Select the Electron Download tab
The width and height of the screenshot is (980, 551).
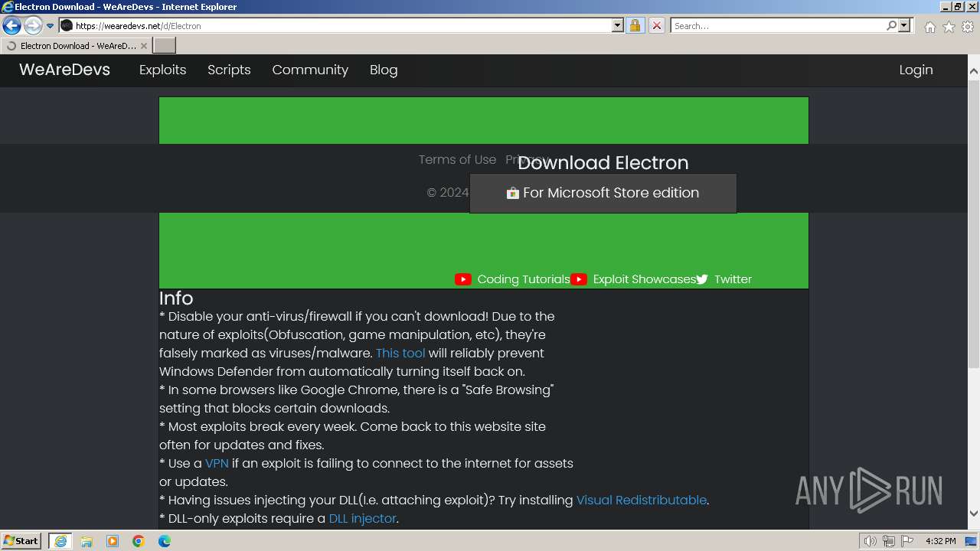(75, 46)
